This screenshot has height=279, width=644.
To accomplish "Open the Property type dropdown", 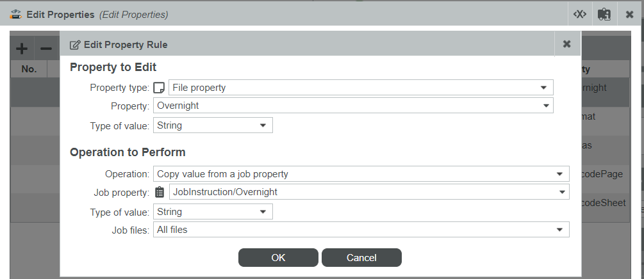I will click(x=361, y=88).
